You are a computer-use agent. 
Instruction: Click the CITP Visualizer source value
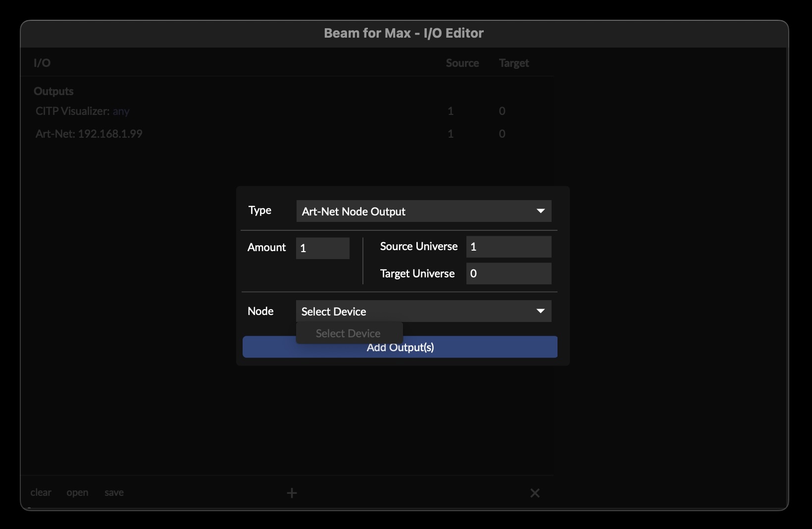coord(451,111)
